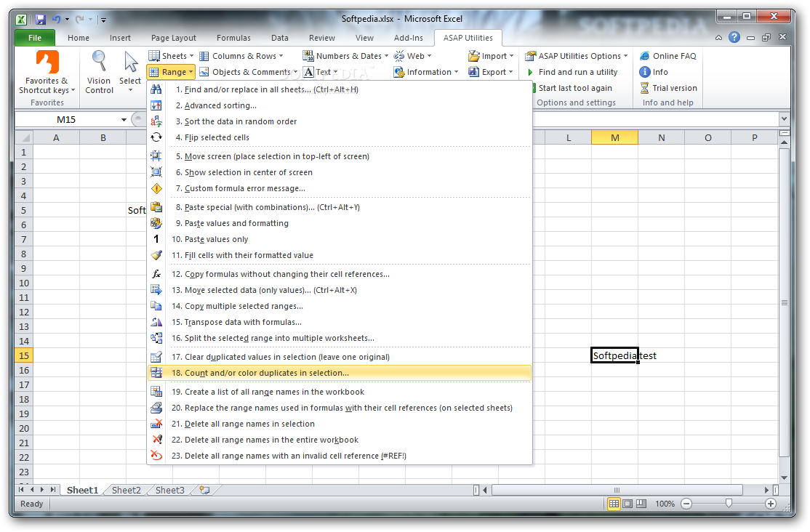The height and width of the screenshot is (532, 810).
Task: Click the Info icon in Info and help
Action: pyautogui.click(x=645, y=72)
